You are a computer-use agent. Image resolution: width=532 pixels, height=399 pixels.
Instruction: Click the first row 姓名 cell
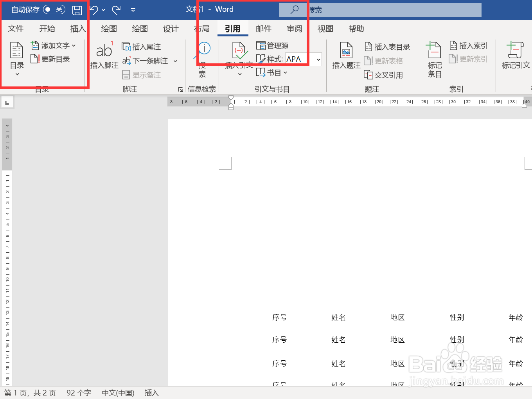[x=339, y=317]
